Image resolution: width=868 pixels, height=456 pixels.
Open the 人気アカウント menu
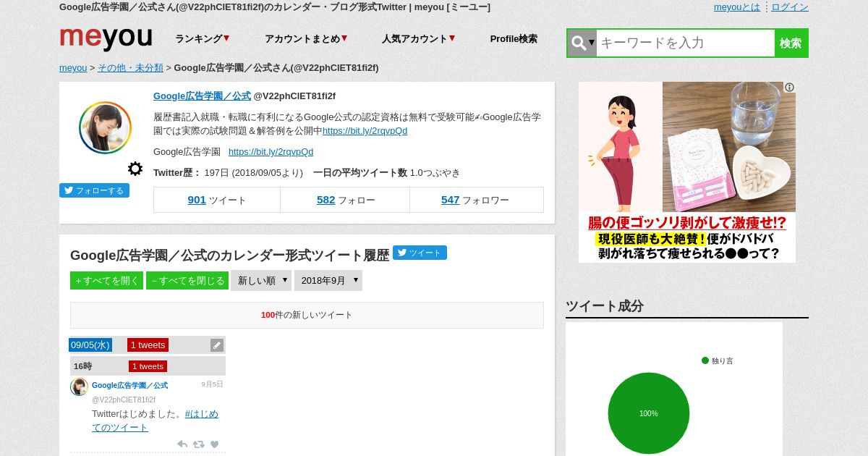click(418, 39)
